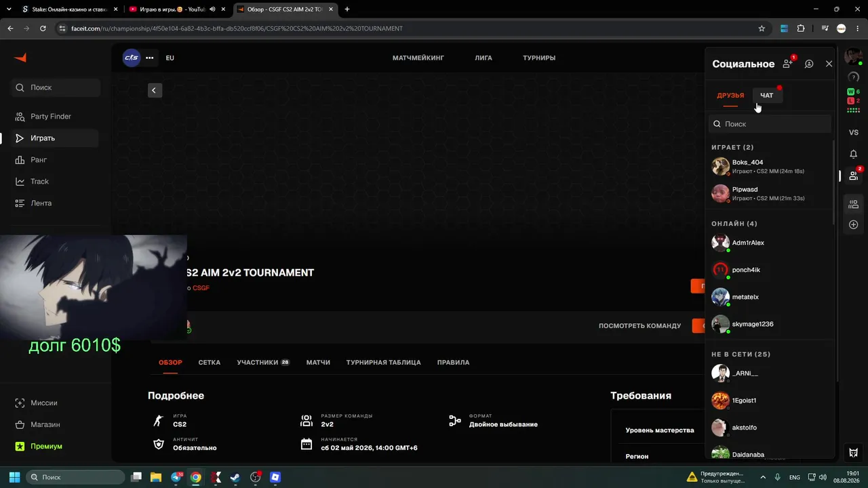Open friend Pipwasd
The height and width of the screenshot is (488, 868).
(770, 193)
